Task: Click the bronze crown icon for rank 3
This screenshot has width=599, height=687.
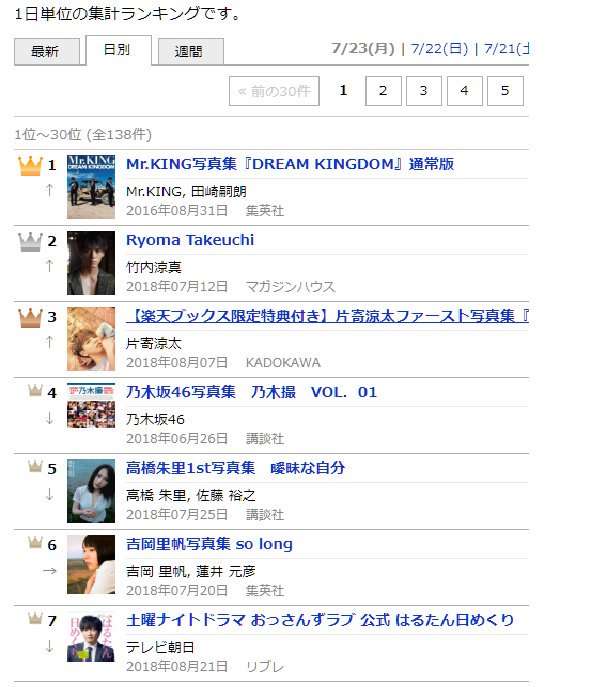Action: 30,318
